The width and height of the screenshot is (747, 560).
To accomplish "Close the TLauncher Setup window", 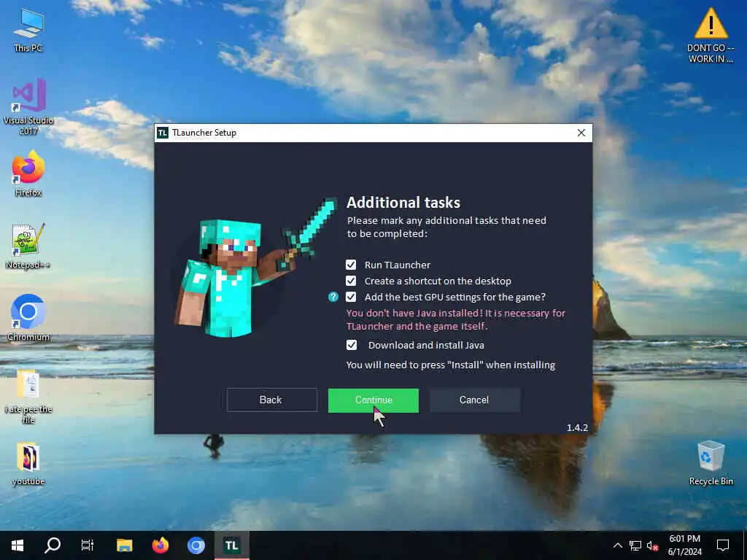I will click(581, 133).
